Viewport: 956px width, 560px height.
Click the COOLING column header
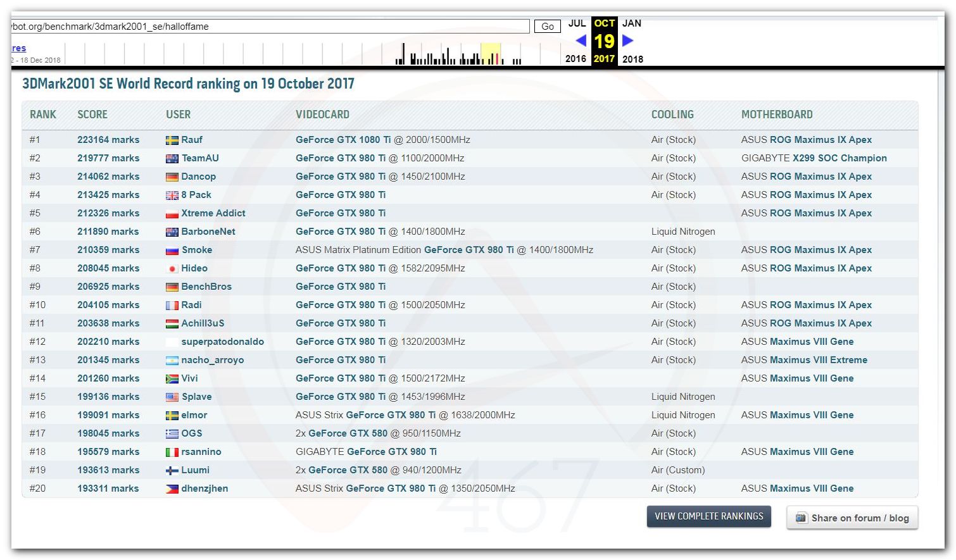coord(672,115)
